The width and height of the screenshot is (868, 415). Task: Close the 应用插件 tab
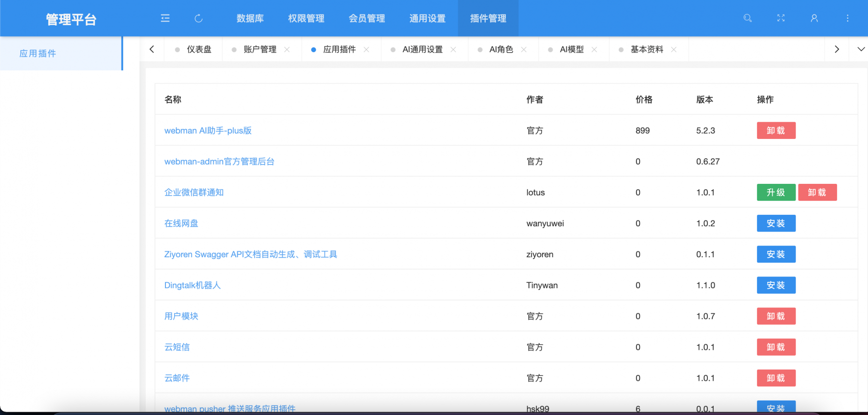click(x=366, y=49)
